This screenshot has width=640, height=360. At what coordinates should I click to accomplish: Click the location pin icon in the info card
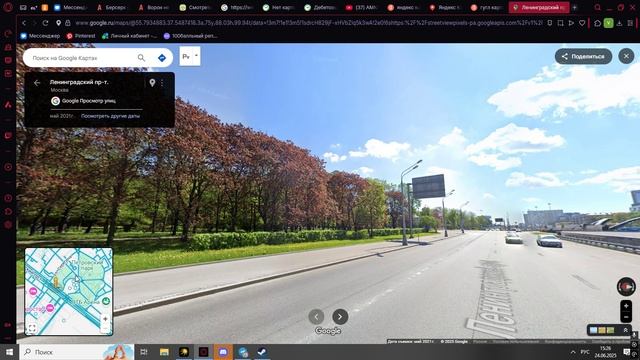152,83
